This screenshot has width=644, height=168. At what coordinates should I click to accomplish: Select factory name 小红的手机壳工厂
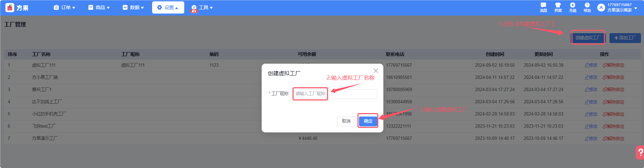49,114
